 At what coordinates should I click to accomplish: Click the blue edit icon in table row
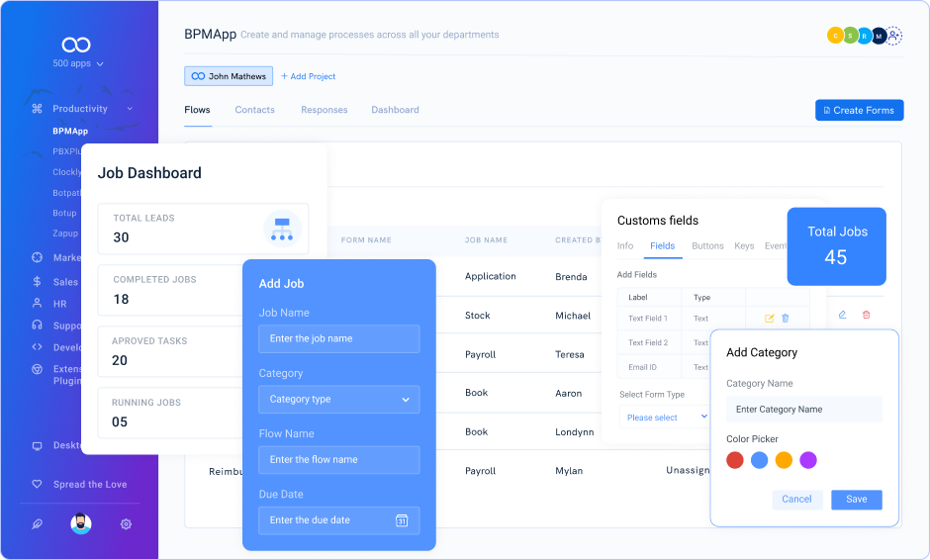843,315
